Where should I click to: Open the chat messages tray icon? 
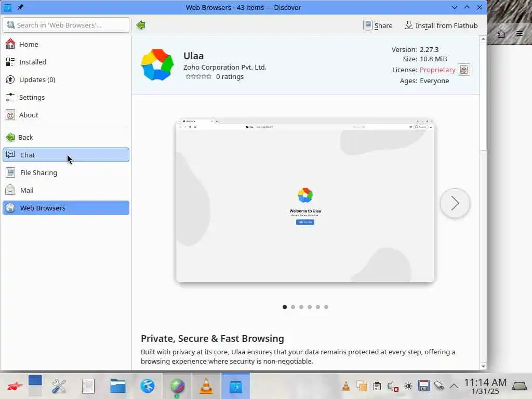(x=362, y=386)
